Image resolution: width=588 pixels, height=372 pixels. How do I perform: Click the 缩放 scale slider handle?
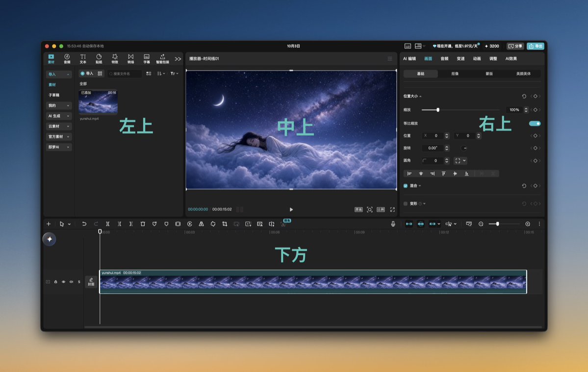tap(437, 110)
